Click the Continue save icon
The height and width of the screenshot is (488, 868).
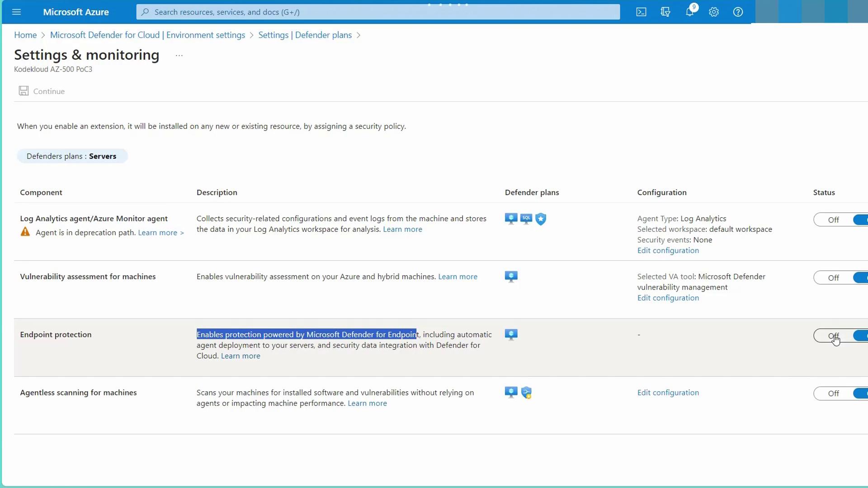click(x=24, y=91)
